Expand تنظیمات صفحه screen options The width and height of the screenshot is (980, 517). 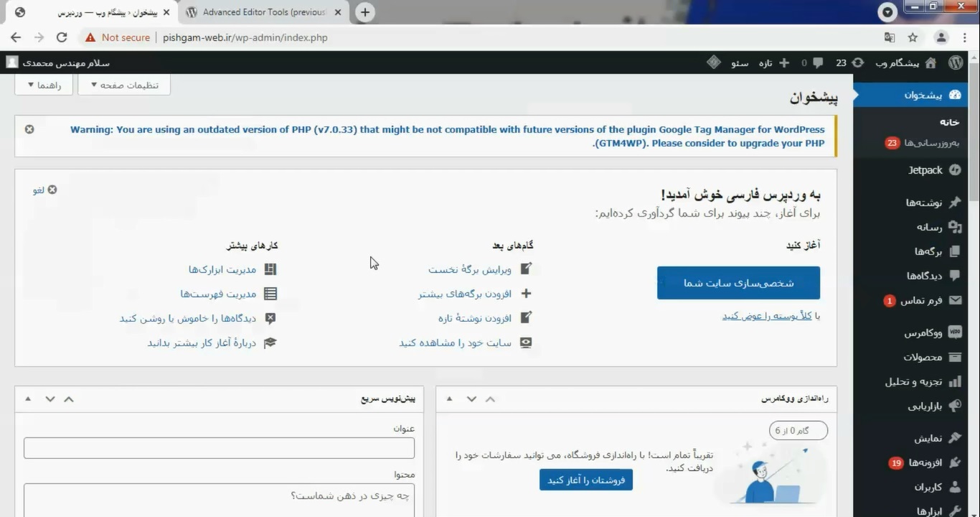pos(124,85)
